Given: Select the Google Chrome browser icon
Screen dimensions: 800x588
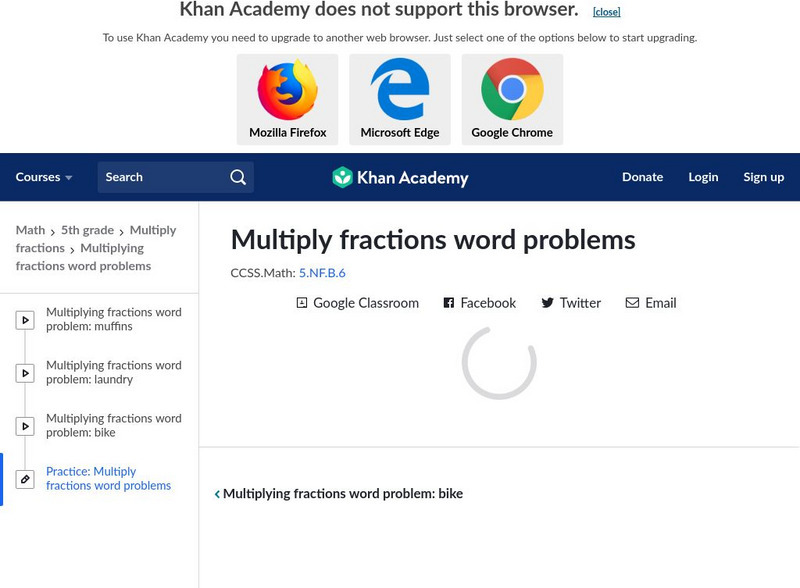Looking at the screenshot, I should (x=512, y=90).
